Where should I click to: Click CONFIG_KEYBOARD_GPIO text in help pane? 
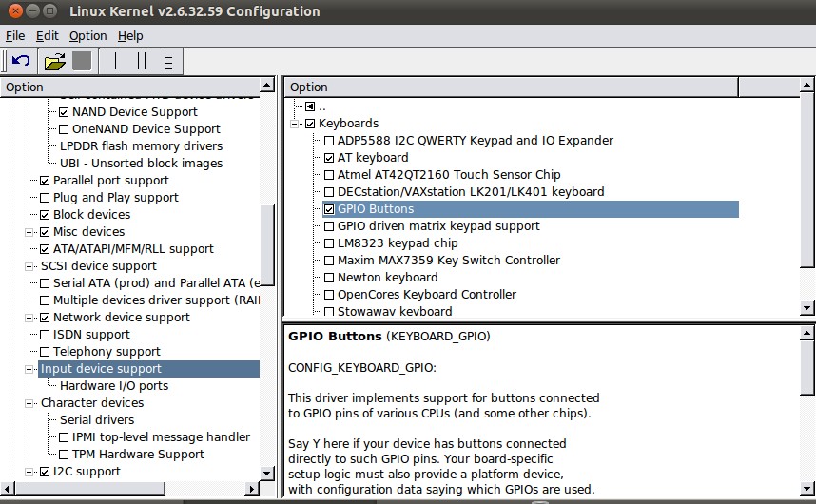[x=362, y=368]
